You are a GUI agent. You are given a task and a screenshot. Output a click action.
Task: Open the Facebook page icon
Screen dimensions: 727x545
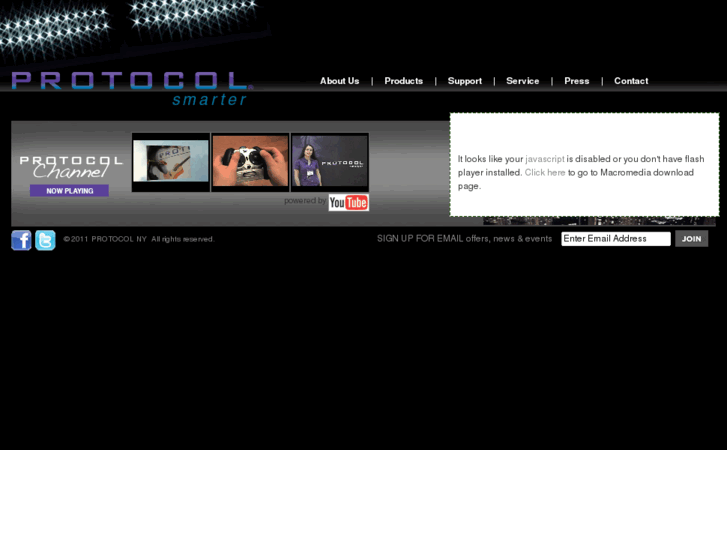(x=21, y=240)
